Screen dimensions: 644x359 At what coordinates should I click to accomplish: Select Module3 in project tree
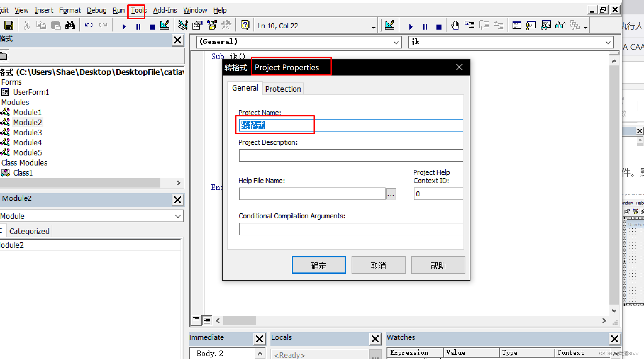click(27, 132)
